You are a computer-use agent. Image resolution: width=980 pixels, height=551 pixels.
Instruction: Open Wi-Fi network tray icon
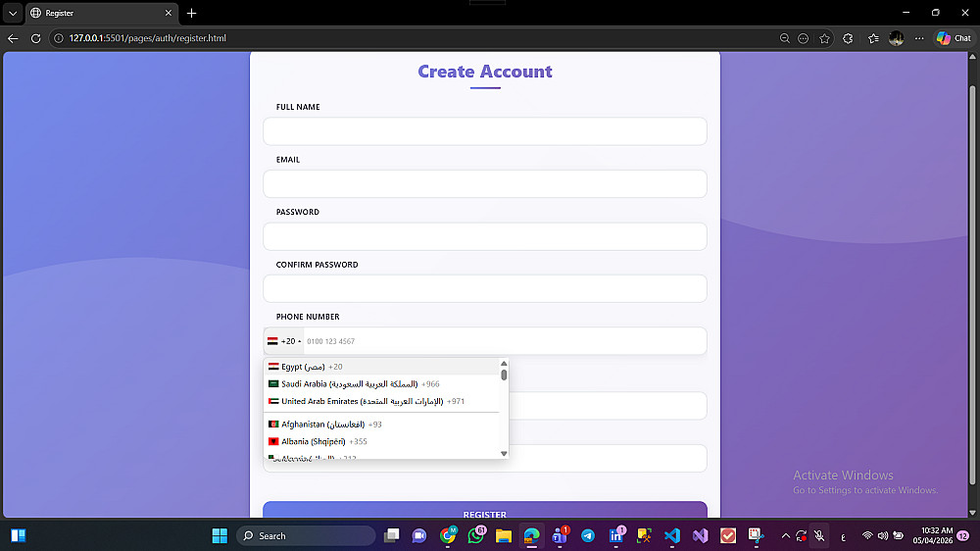pos(867,536)
